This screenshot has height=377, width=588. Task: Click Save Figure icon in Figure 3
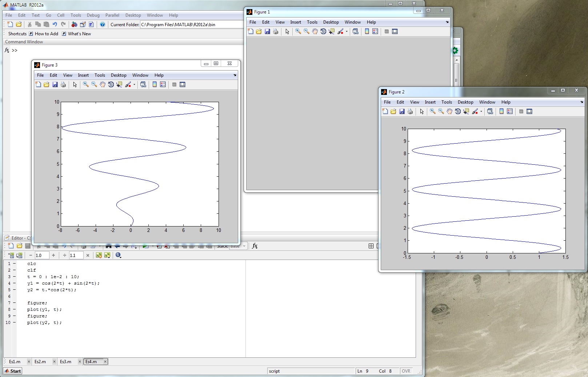[x=55, y=85]
